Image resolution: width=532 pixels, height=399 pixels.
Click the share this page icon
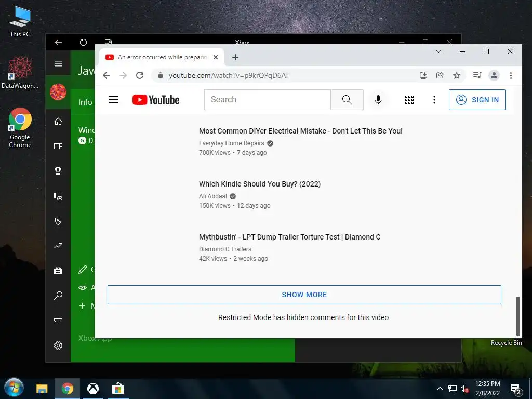click(x=440, y=75)
